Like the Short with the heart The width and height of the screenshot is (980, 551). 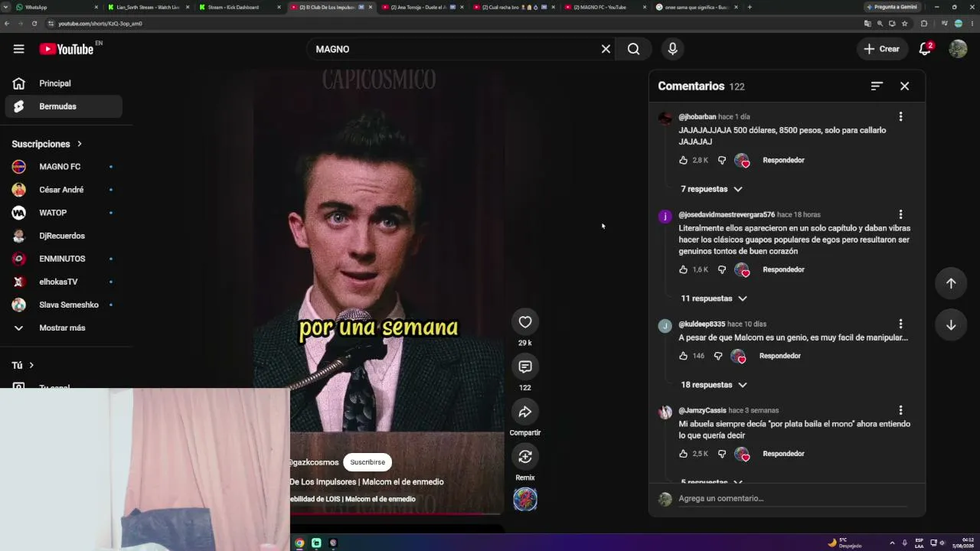tap(525, 322)
